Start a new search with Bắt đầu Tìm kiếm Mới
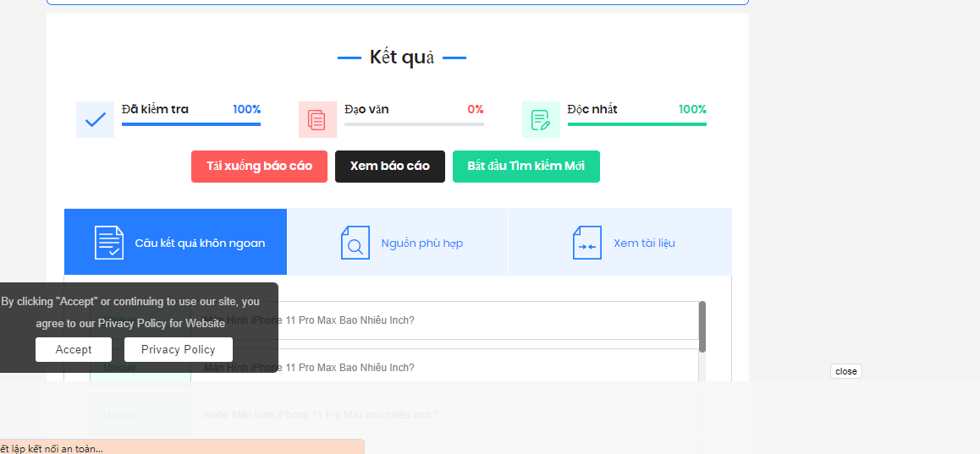 pos(526,166)
